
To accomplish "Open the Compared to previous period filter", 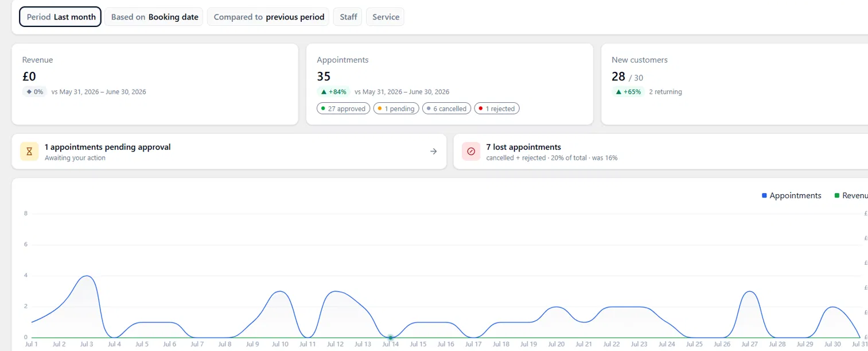I will (x=268, y=17).
